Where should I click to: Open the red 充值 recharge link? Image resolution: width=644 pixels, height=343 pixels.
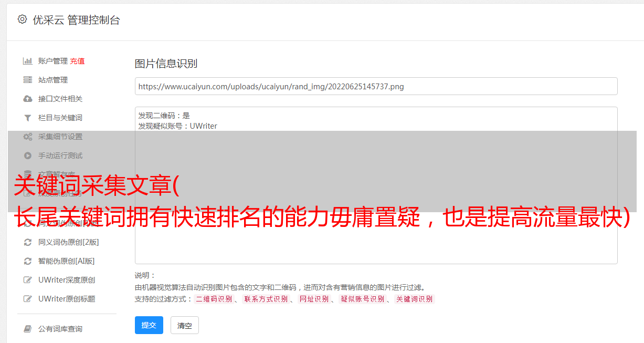[77, 61]
